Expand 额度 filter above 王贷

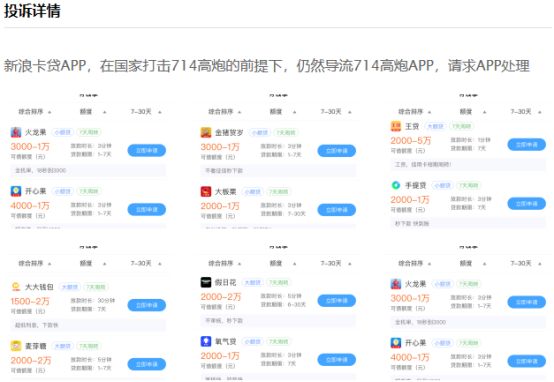coord(473,112)
